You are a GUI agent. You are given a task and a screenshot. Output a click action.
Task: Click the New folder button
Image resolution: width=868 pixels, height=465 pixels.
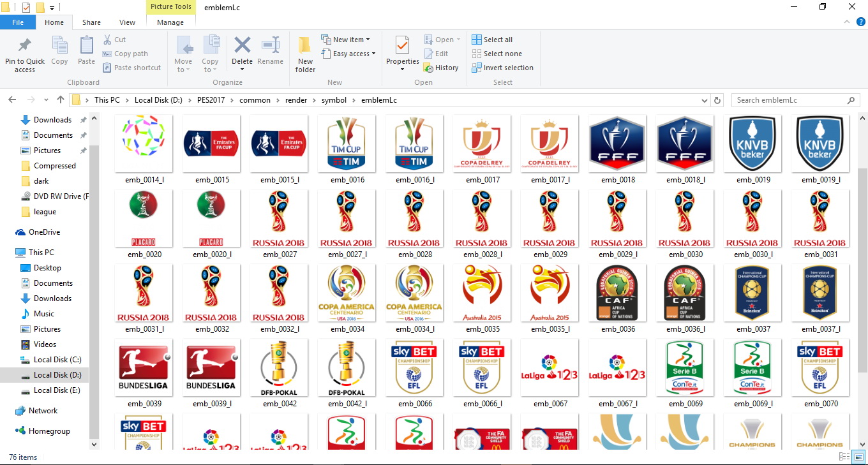coord(304,52)
